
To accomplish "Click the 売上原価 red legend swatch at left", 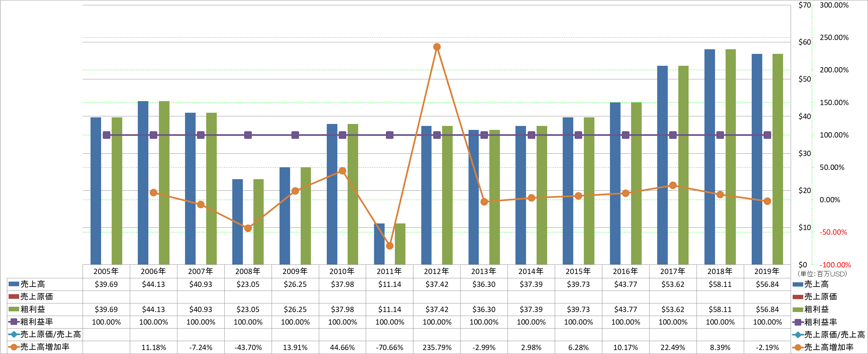I will click(14, 297).
